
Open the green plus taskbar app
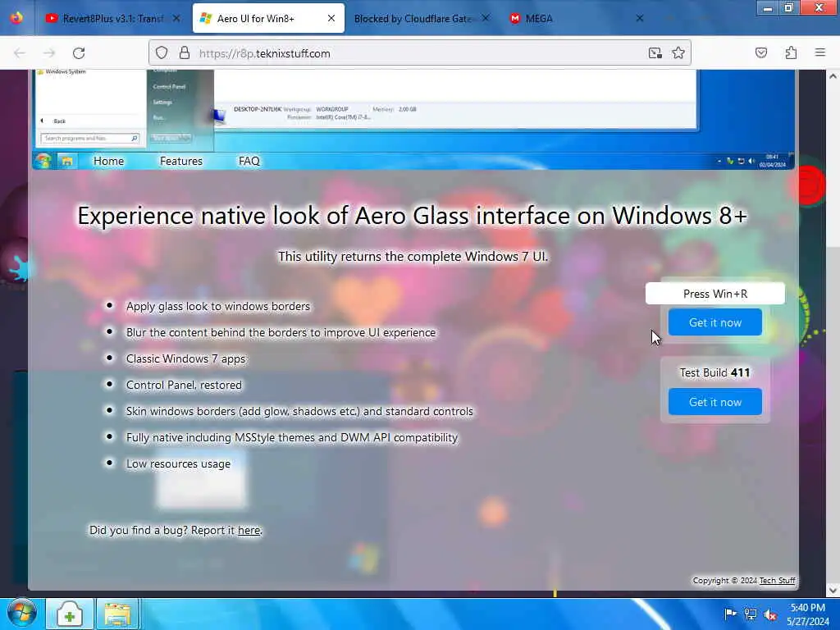click(70, 614)
